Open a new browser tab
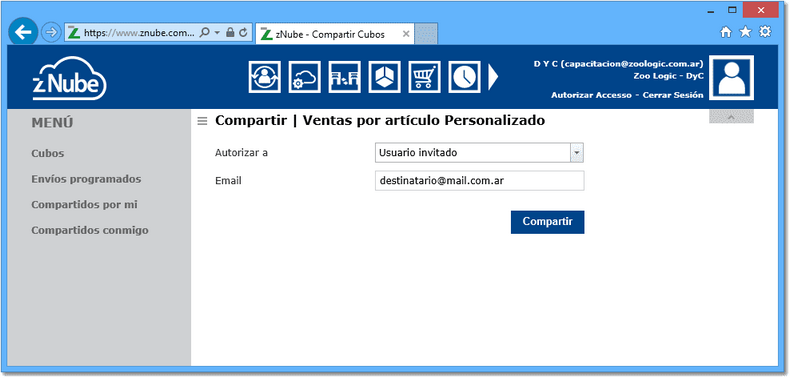Screen dimensions: 790x378 pyautogui.click(x=426, y=34)
